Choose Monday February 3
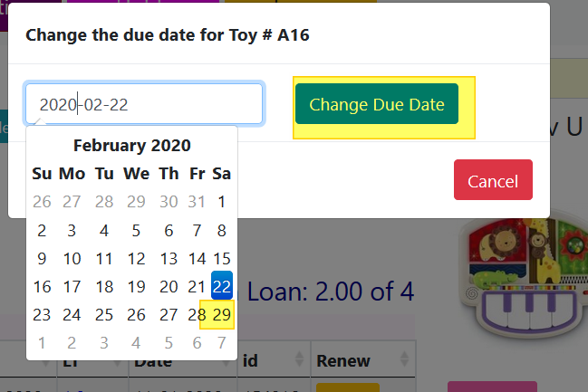 pyautogui.click(x=72, y=230)
